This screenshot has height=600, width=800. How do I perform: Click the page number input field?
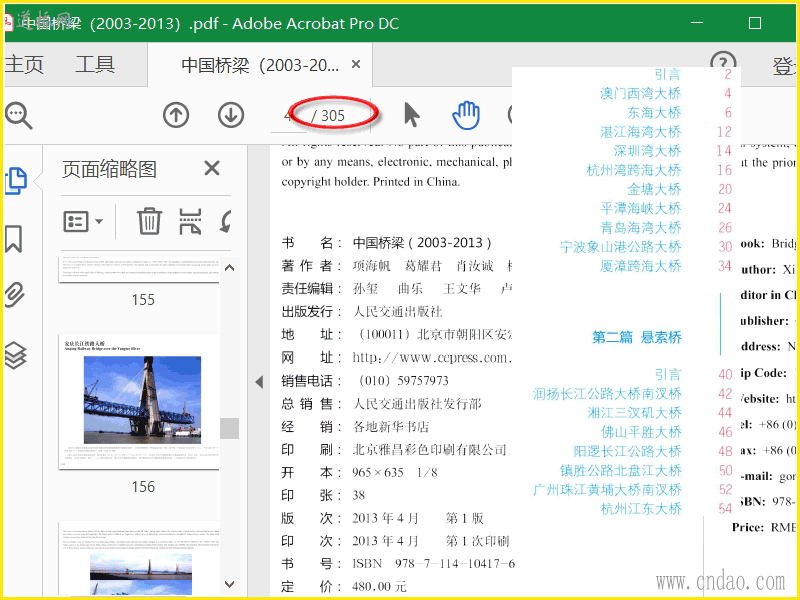[x=289, y=116]
